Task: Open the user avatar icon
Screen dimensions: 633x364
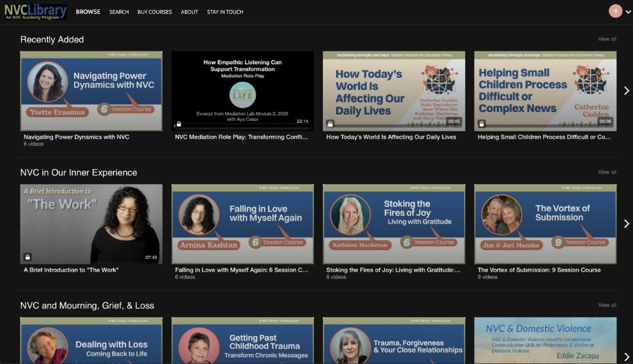Action: point(615,11)
